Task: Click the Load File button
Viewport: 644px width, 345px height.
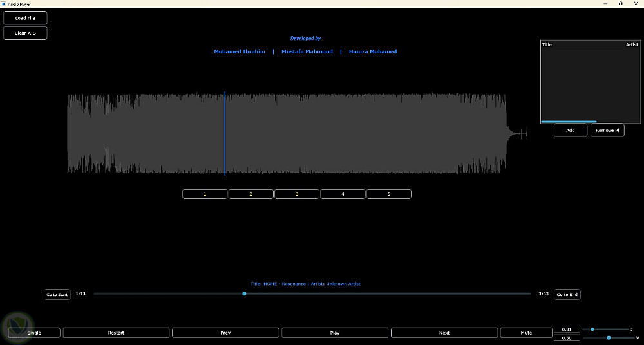Action: pos(25,18)
